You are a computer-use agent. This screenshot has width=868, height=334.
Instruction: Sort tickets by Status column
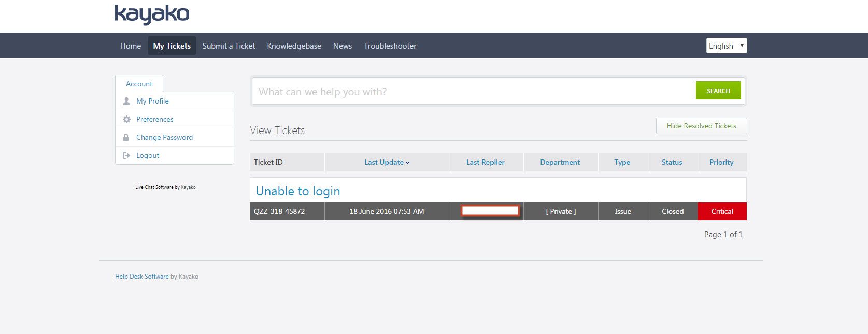pos(672,162)
